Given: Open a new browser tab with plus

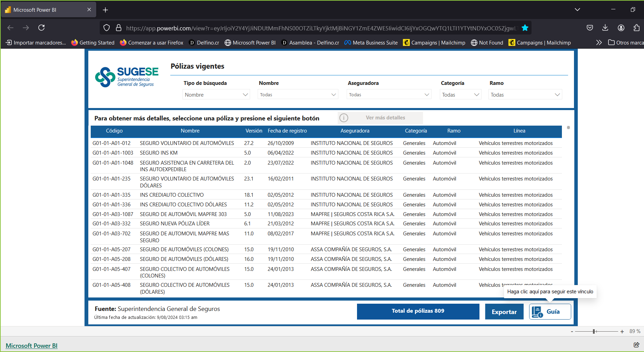Looking at the screenshot, I should 106,10.
